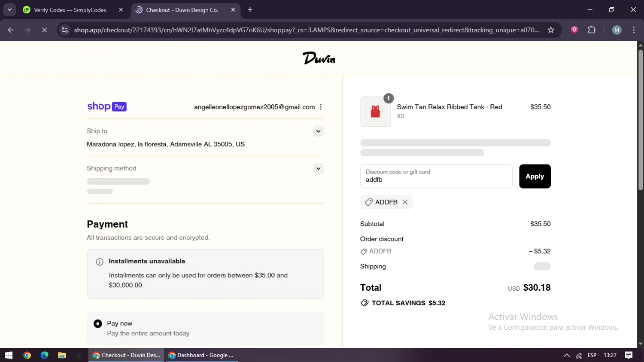Launch Chrome from the taskbar

(x=27, y=355)
